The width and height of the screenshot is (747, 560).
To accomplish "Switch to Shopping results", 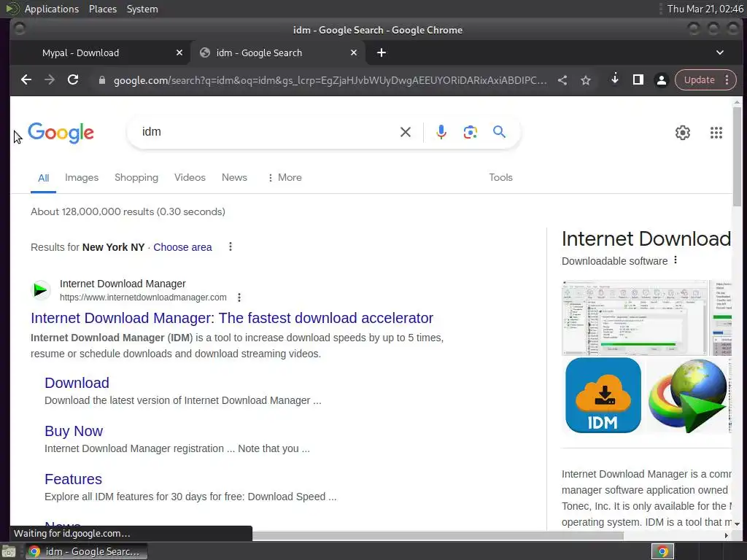I will (136, 178).
